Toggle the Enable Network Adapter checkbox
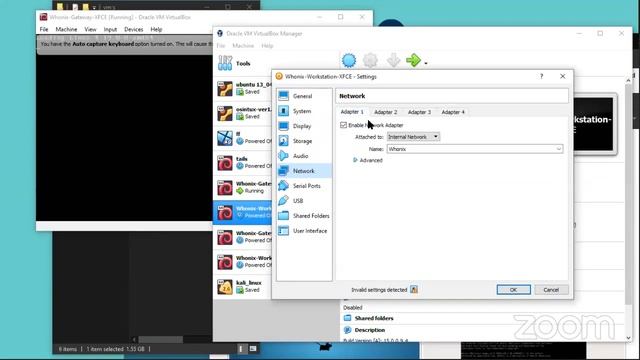The width and height of the screenshot is (640, 360). [343, 125]
